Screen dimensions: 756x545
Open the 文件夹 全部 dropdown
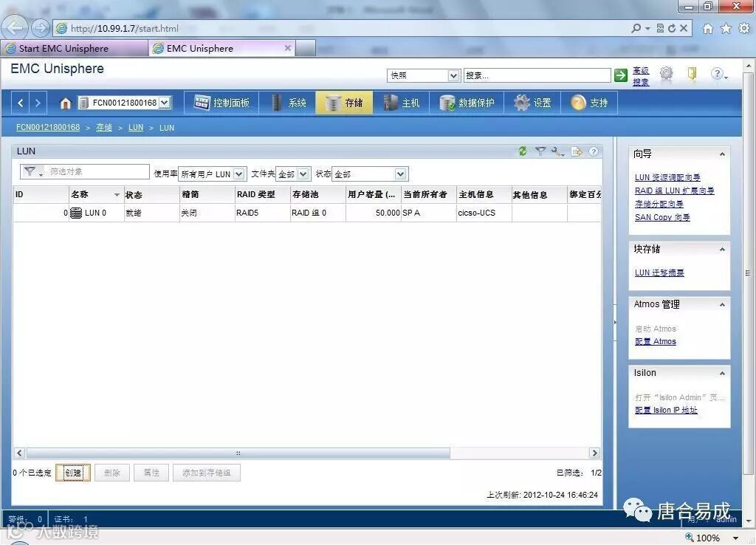pos(303,174)
